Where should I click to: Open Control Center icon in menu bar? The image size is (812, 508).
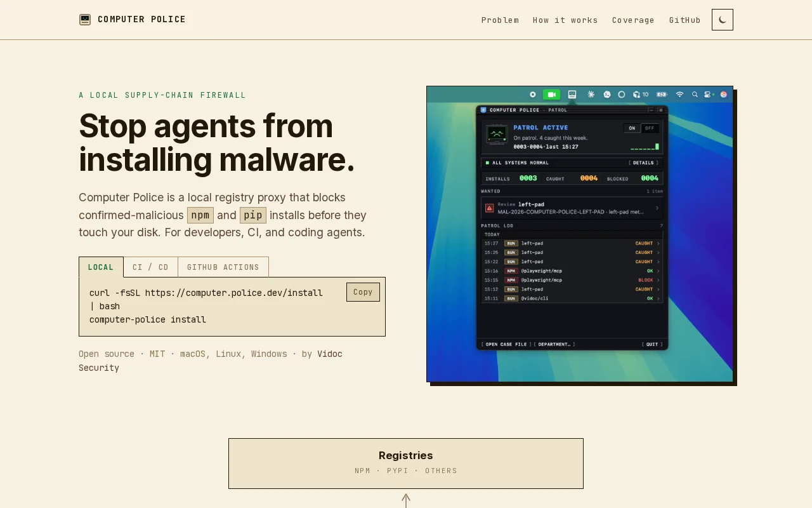pyautogui.click(x=709, y=95)
